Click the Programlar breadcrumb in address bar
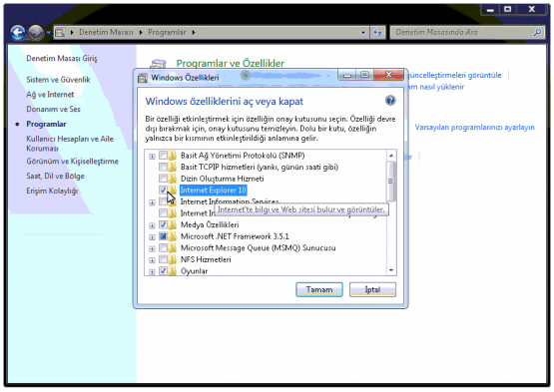554x392 pixels. coord(167,33)
